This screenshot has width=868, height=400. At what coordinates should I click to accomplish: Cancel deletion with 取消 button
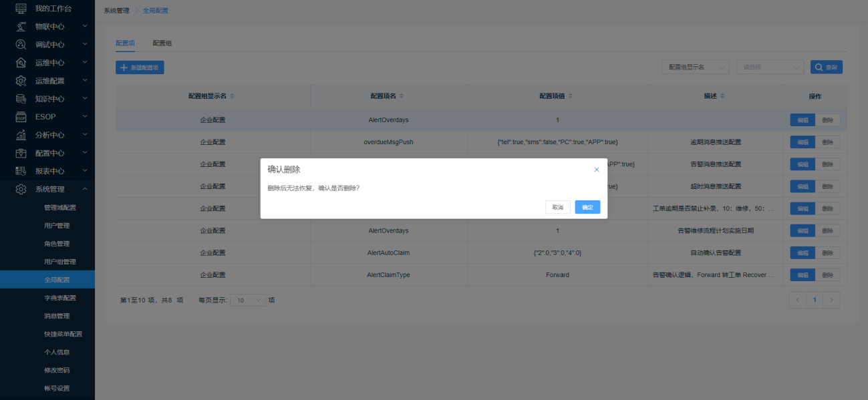[558, 208]
